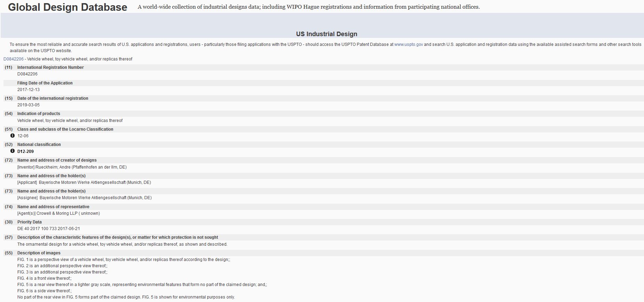Click the FIG. 4 front view line
644x302 pixels.
click(45, 278)
